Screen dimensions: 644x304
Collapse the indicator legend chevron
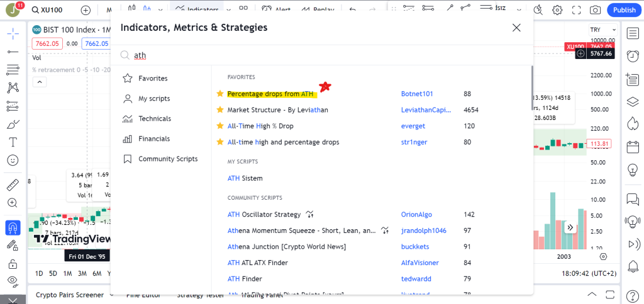(39, 82)
